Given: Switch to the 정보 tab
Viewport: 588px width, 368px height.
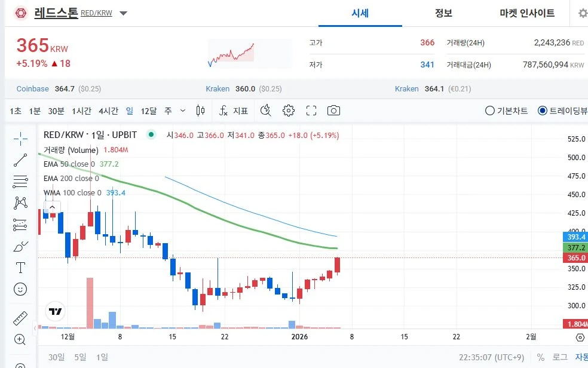Looking at the screenshot, I should coord(443,13).
